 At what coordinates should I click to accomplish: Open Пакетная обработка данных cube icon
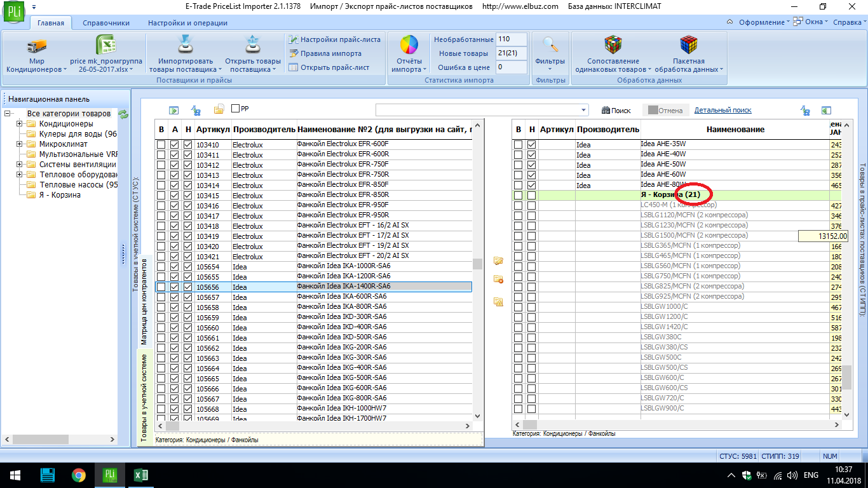point(689,45)
